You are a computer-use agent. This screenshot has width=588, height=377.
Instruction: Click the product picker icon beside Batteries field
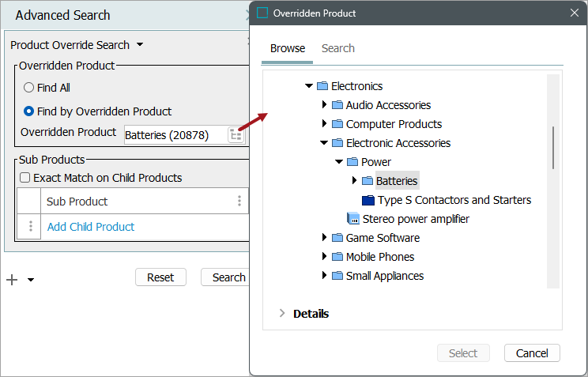pyautogui.click(x=236, y=135)
